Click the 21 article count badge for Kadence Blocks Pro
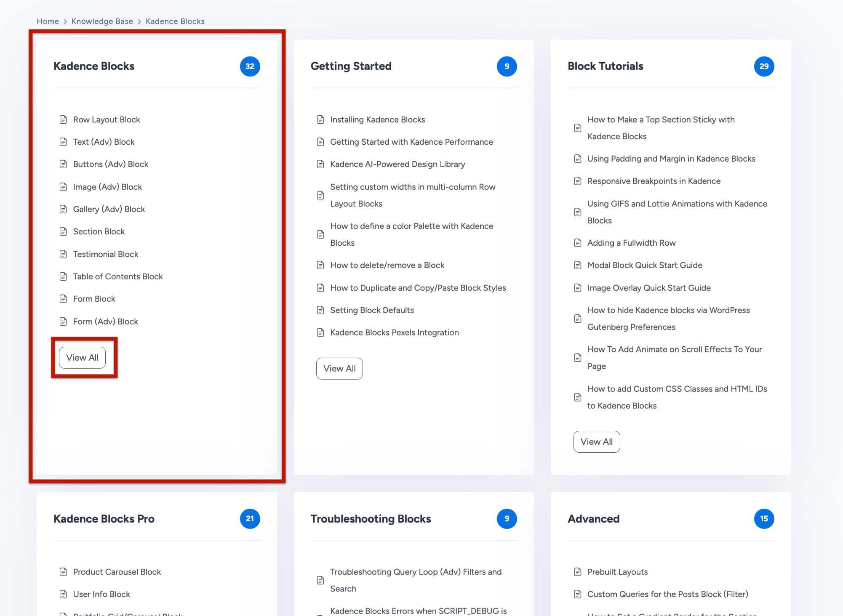843x616 pixels. click(x=250, y=519)
